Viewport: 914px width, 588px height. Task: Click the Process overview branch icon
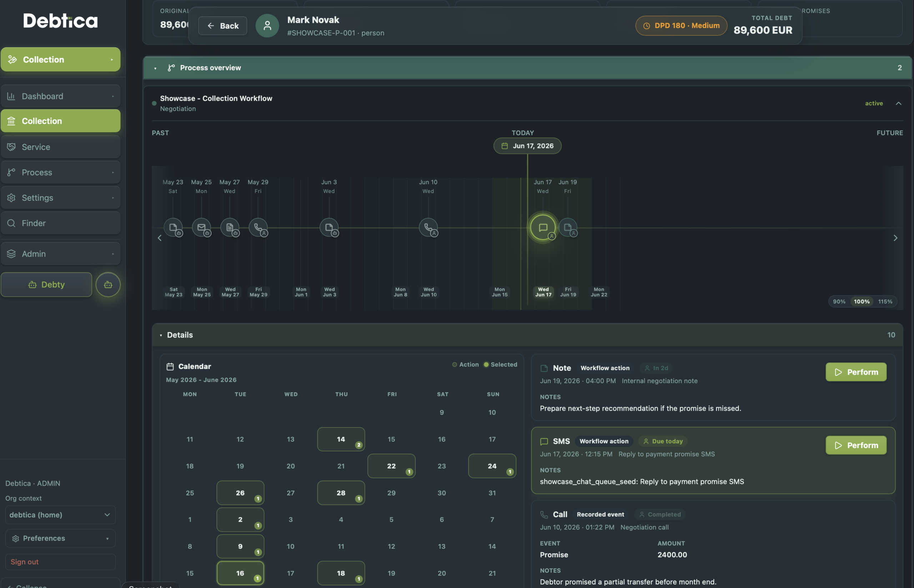(x=171, y=67)
